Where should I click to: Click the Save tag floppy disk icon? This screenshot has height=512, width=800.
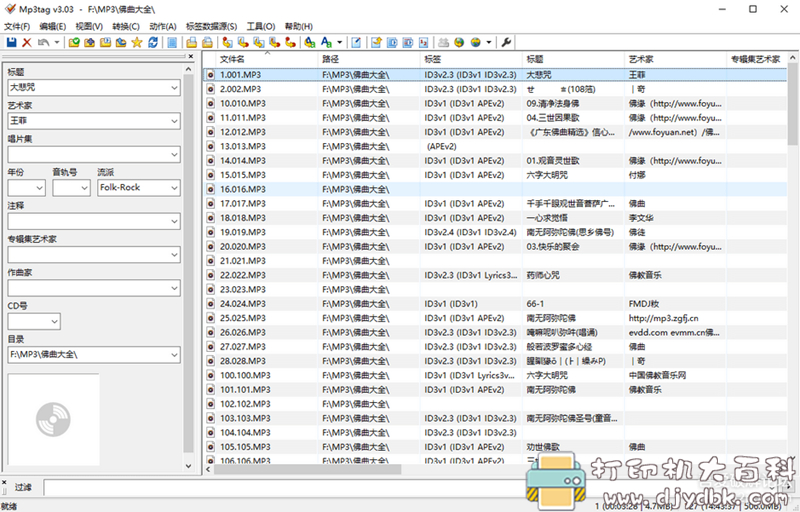click(x=11, y=42)
